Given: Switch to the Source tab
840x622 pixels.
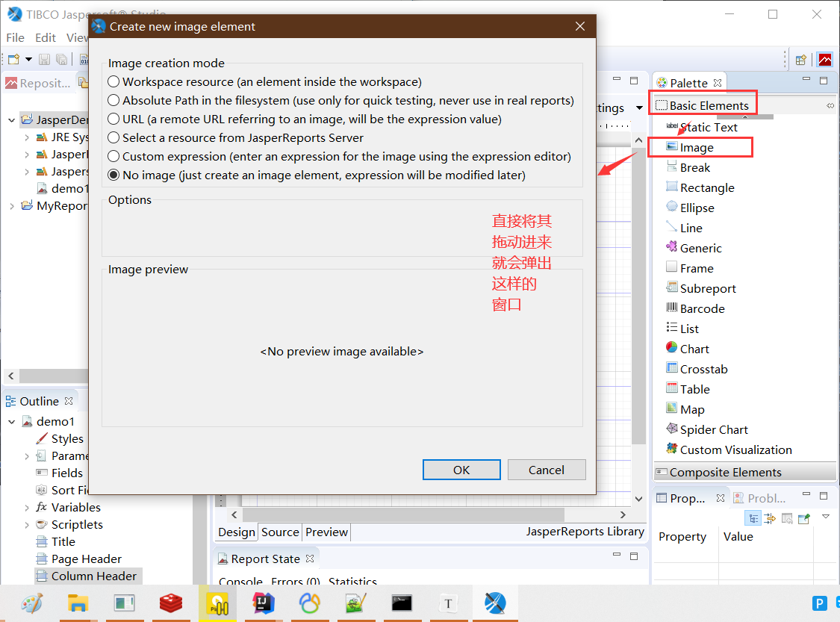Looking at the screenshot, I should click(x=280, y=532).
